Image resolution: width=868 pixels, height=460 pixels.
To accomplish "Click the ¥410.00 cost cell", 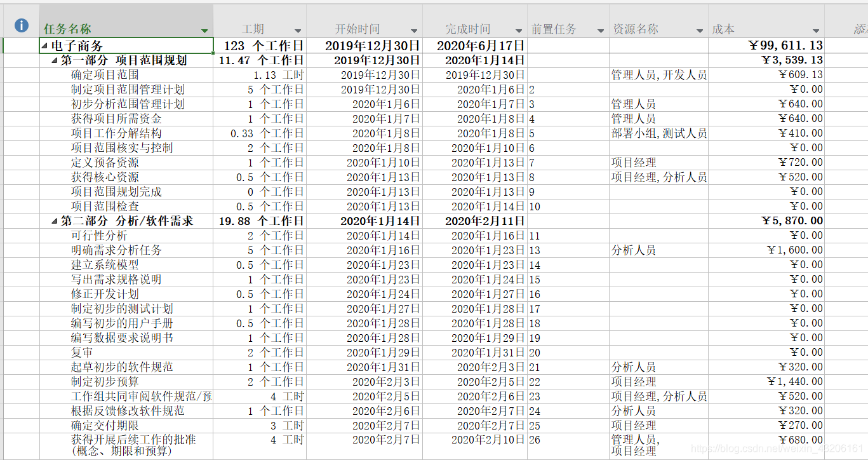I will 766,133.
